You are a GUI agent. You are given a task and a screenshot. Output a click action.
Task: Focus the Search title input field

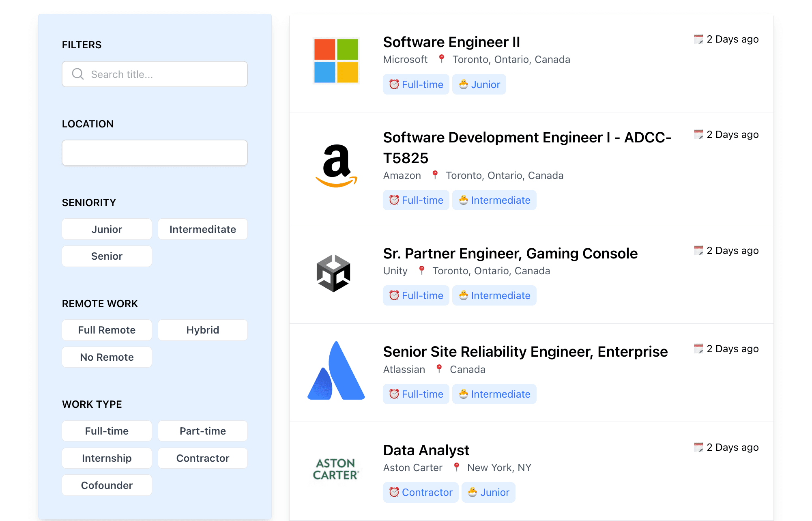coord(155,74)
